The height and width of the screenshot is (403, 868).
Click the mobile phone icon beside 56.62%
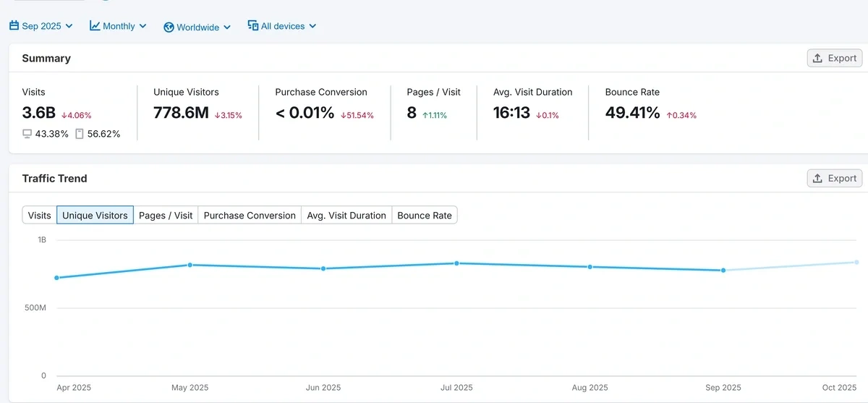coord(80,134)
